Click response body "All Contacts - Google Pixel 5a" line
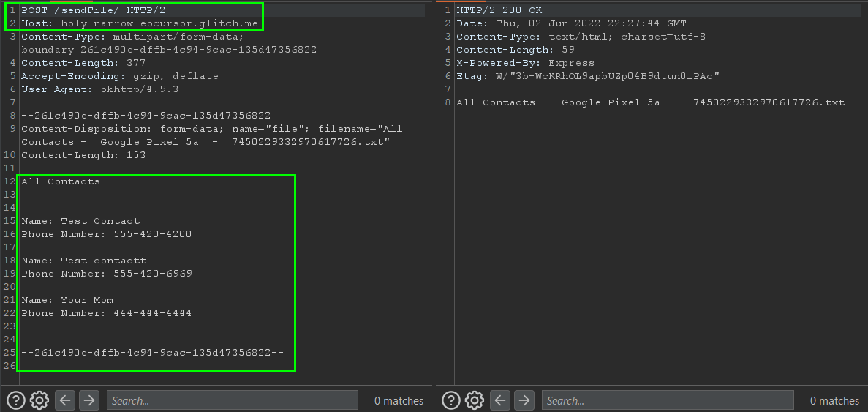The image size is (868, 412). (650, 102)
